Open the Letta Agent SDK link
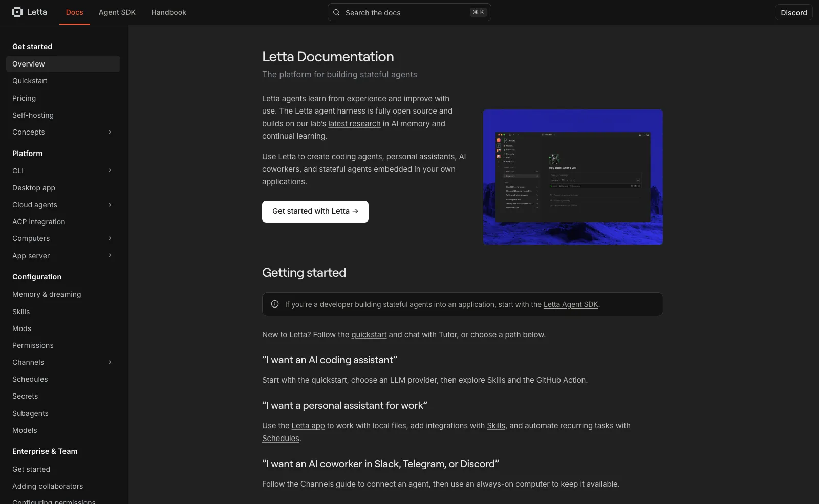This screenshot has height=504, width=819. pos(571,304)
